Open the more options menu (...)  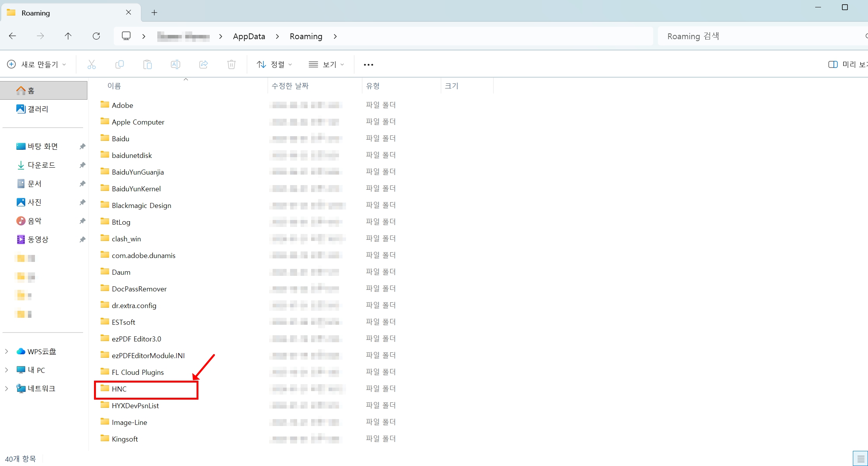[368, 64]
